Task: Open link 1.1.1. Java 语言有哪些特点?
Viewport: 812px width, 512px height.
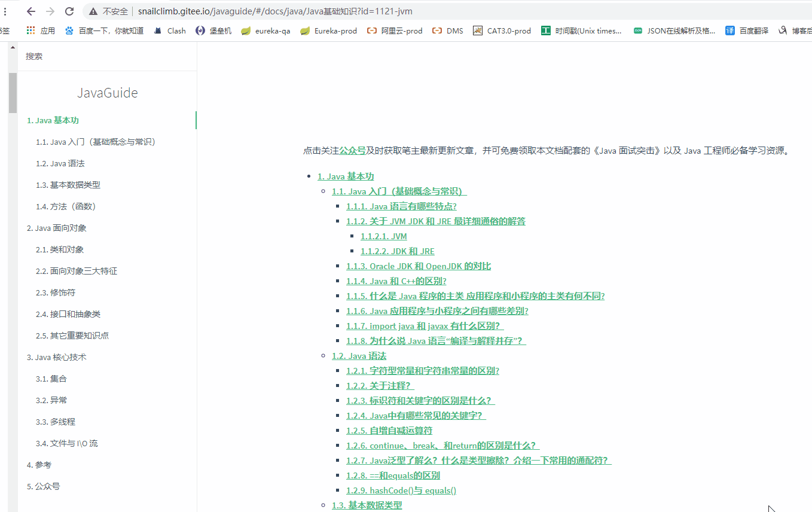Action: [x=401, y=206]
